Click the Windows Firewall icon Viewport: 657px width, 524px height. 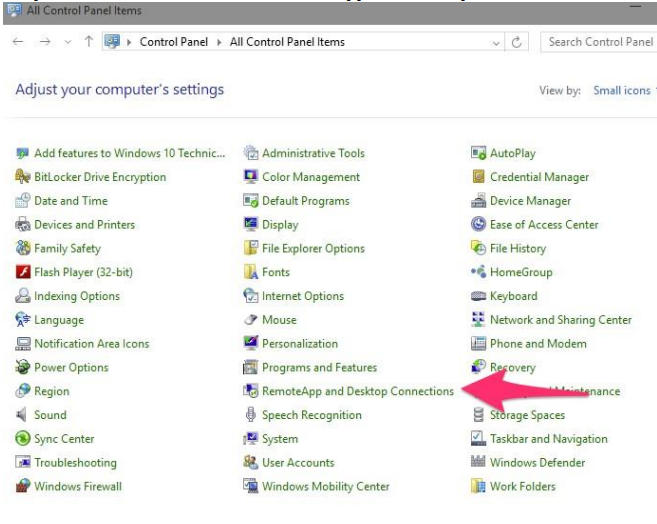[23, 487]
